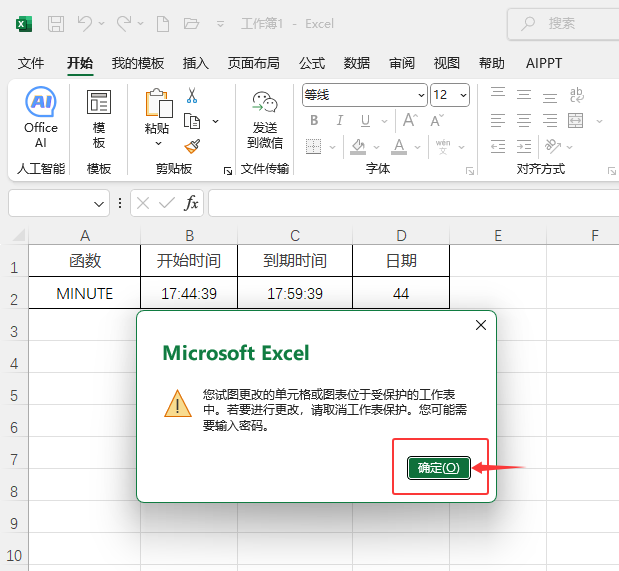The height and width of the screenshot is (571, 619).
Task: Open the font size 12 dropdown
Action: coord(463,95)
